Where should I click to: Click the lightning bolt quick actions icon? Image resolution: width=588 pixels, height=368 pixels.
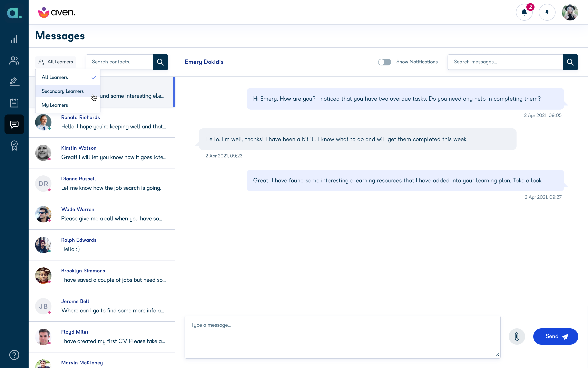(547, 12)
